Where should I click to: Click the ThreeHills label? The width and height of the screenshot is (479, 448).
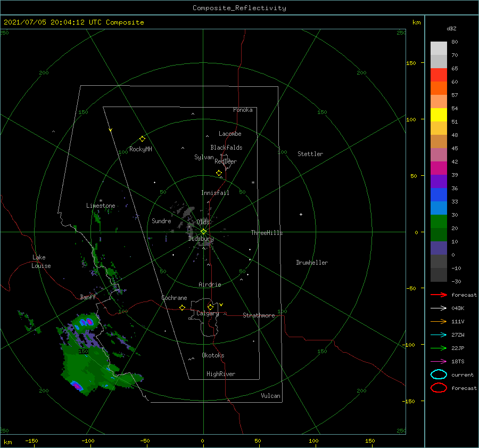[267, 233]
